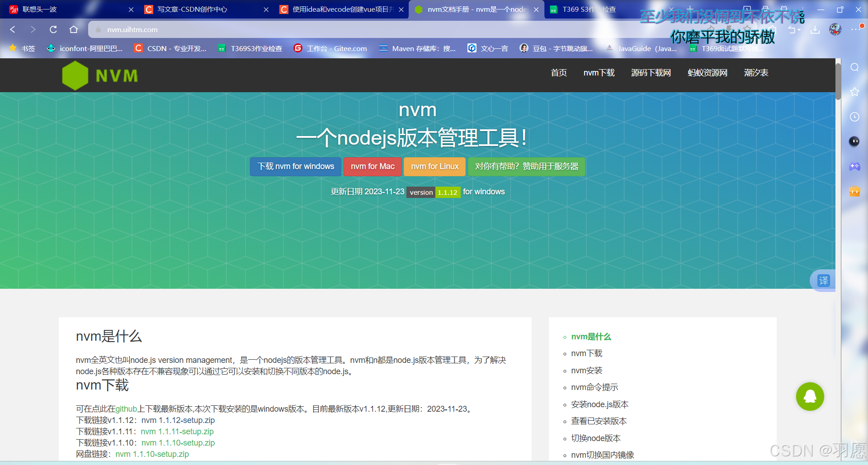Click the nvm for Linux button
868x465 pixels.
point(434,166)
